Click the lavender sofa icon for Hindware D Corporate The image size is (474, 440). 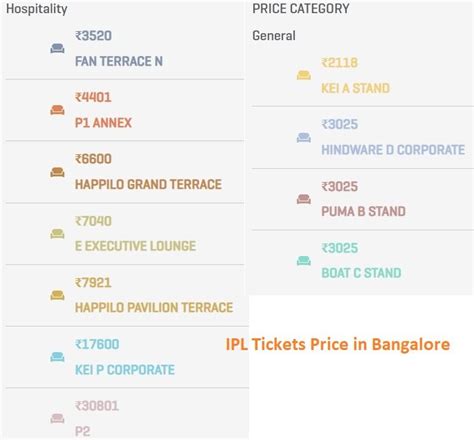(x=304, y=137)
